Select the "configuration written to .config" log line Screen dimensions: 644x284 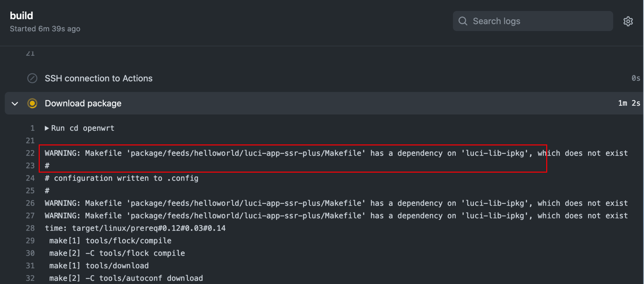(x=121, y=178)
